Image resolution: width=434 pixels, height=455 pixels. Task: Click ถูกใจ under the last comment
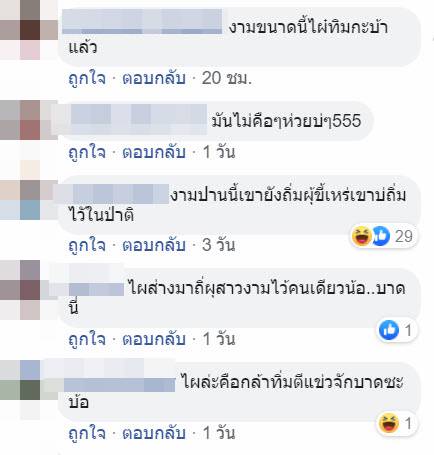(87, 433)
